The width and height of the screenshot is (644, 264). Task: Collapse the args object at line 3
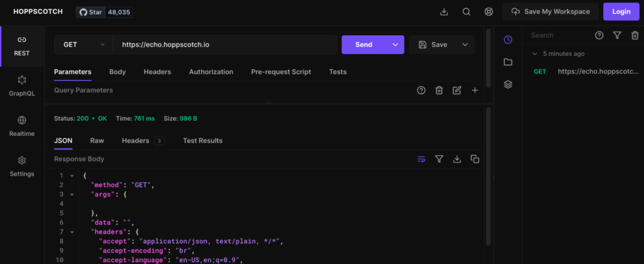click(72, 195)
